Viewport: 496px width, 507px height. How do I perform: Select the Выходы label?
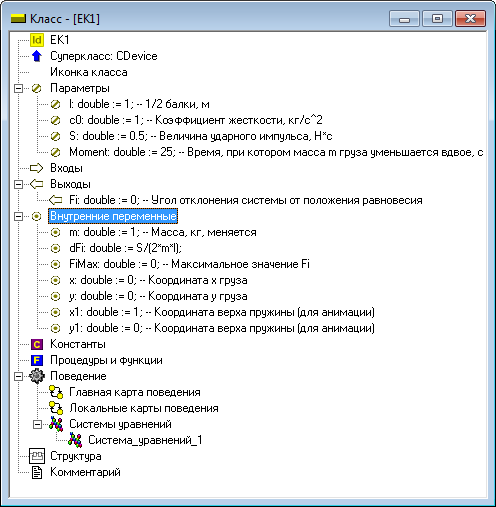click(x=70, y=184)
